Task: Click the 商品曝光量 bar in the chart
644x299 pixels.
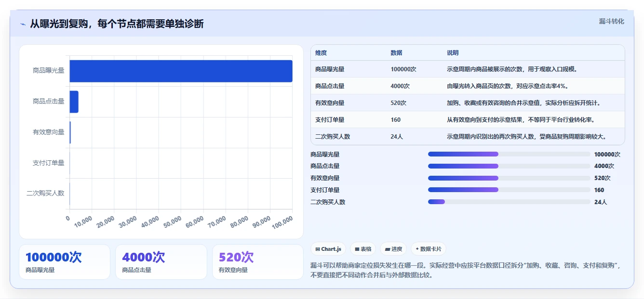Action: [x=181, y=71]
